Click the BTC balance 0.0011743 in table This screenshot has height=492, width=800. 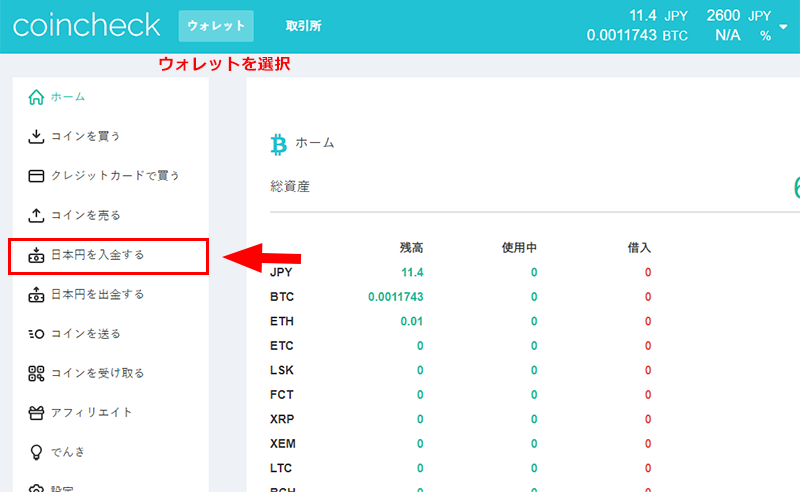(396, 297)
